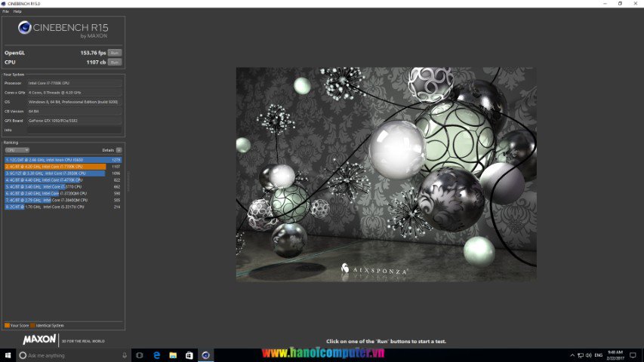This screenshot has height=362, width=644.
Task: Run the OpenGL benchmark test
Action: (115, 53)
